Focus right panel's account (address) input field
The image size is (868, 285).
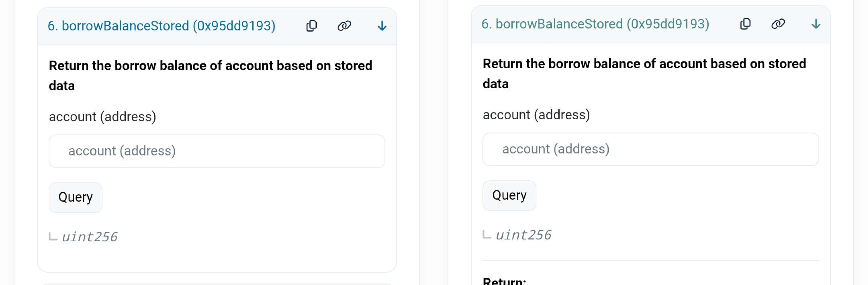(x=650, y=149)
